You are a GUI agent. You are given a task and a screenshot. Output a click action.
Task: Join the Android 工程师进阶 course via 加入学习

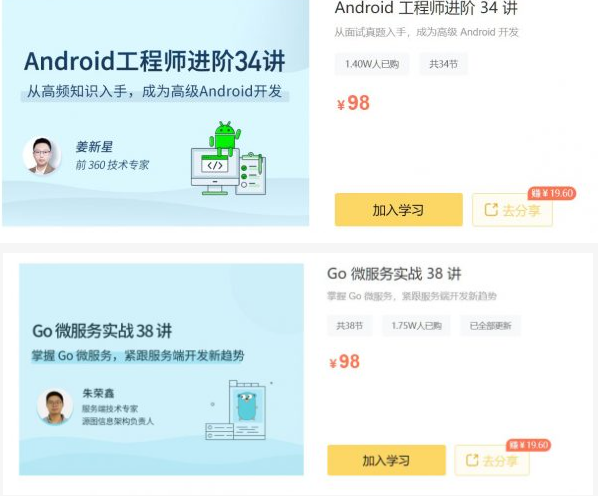pyautogui.click(x=399, y=210)
